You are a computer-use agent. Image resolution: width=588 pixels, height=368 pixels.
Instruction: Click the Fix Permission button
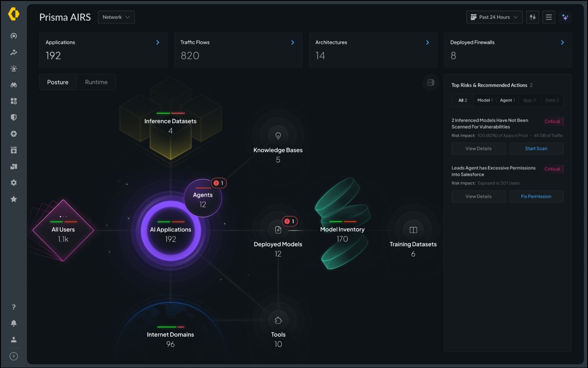coord(536,196)
